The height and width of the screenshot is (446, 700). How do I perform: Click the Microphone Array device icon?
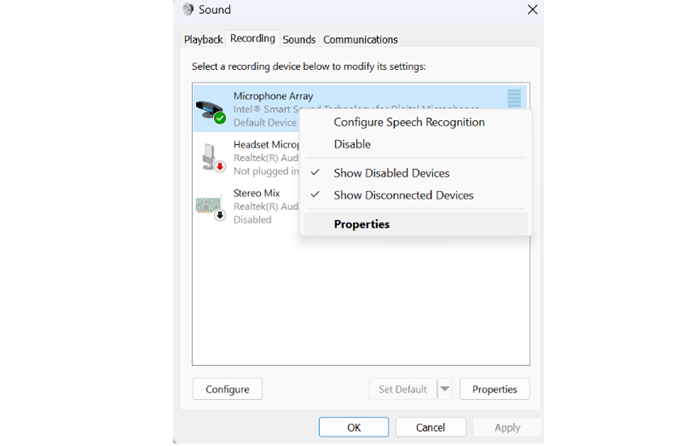point(210,111)
